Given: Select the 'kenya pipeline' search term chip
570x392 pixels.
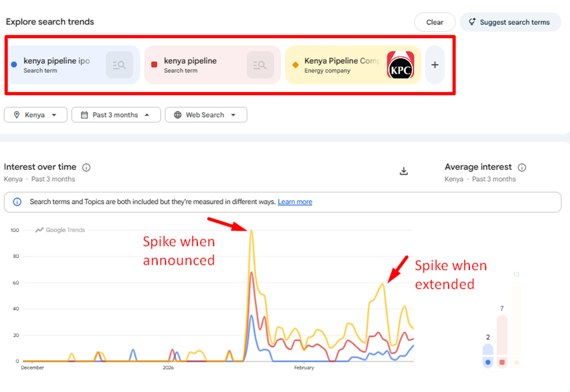Looking at the screenshot, I should (x=191, y=65).
